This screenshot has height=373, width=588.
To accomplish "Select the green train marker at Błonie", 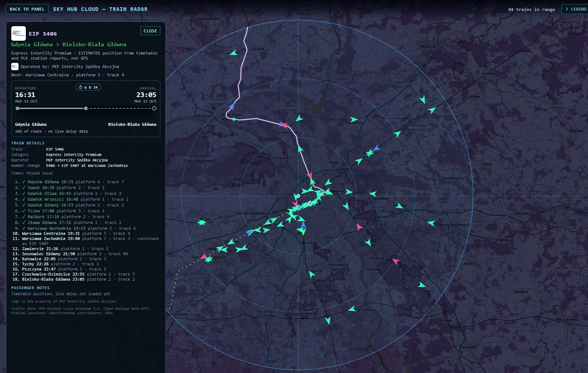I will pyautogui.click(x=202, y=222).
